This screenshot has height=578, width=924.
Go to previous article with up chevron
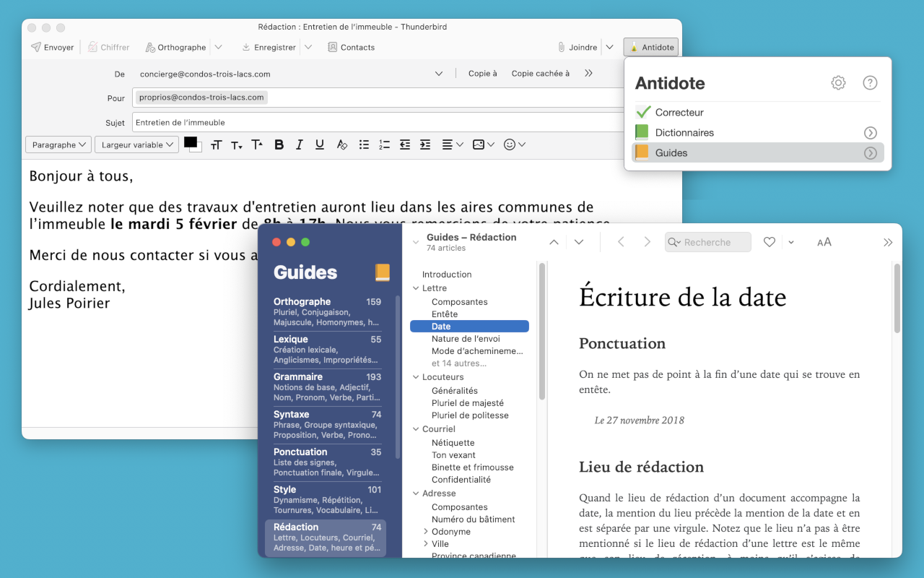(554, 242)
